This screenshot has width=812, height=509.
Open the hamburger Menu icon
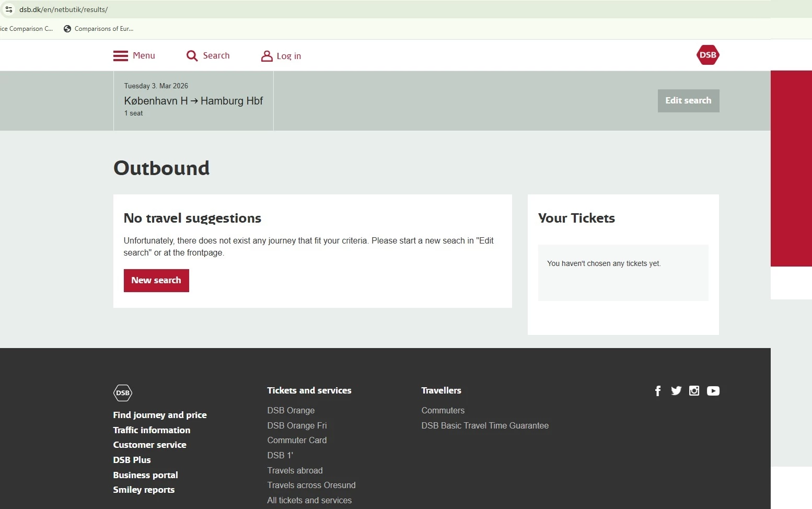coord(121,56)
